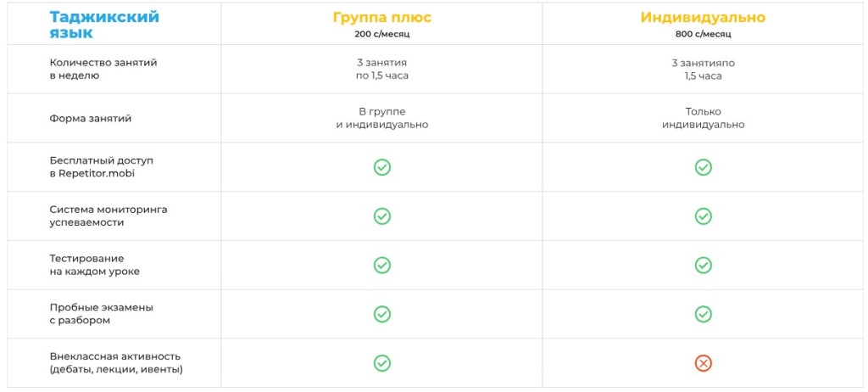Screen dimensions: 868x392
Task: Click the Количество занятий в неделю row label
Action: click(103, 69)
